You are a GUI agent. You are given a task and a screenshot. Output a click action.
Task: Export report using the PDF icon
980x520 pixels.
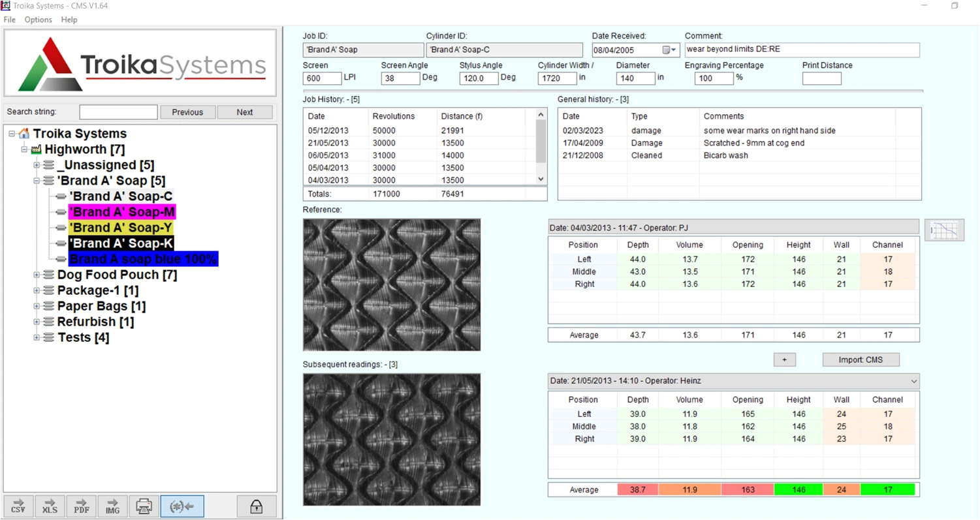[x=81, y=506]
